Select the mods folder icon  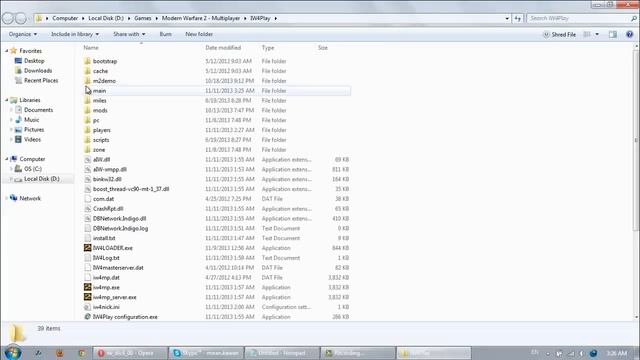[87, 110]
